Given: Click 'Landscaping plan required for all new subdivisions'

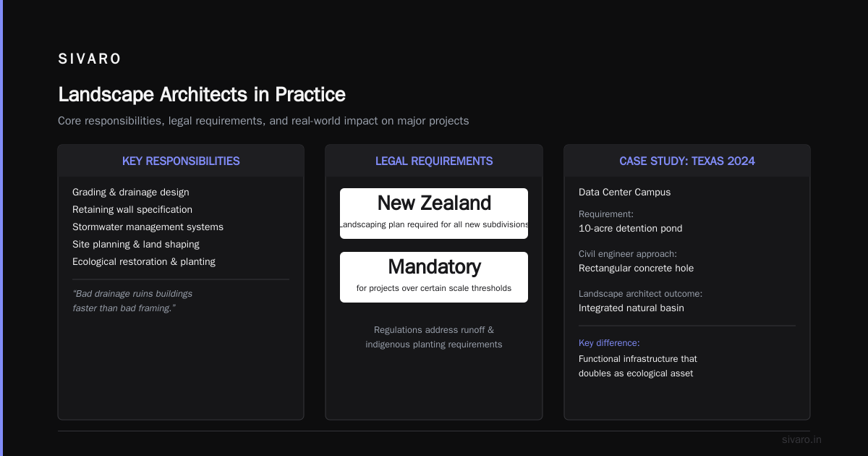Looking at the screenshot, I should point(434,224).
